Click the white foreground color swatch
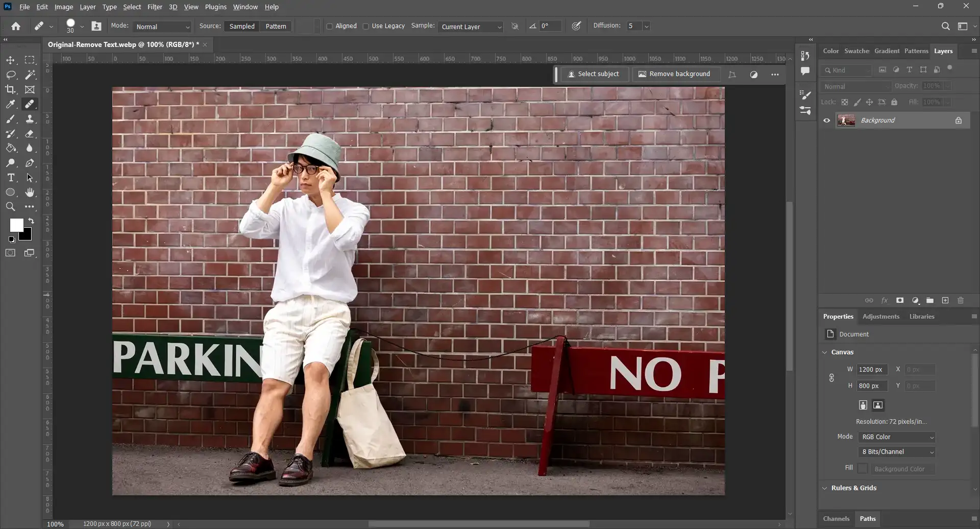 [16, 225]
